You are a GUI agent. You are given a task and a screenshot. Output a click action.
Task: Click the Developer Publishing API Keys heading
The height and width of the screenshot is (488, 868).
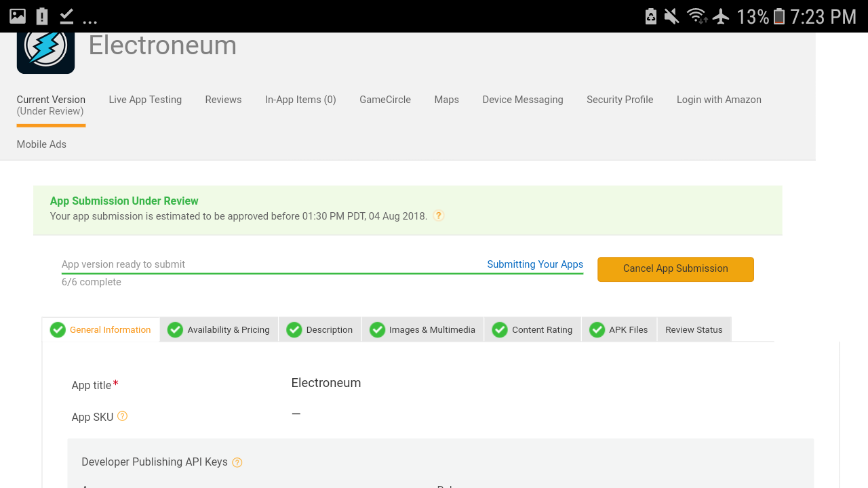[155, 462]
